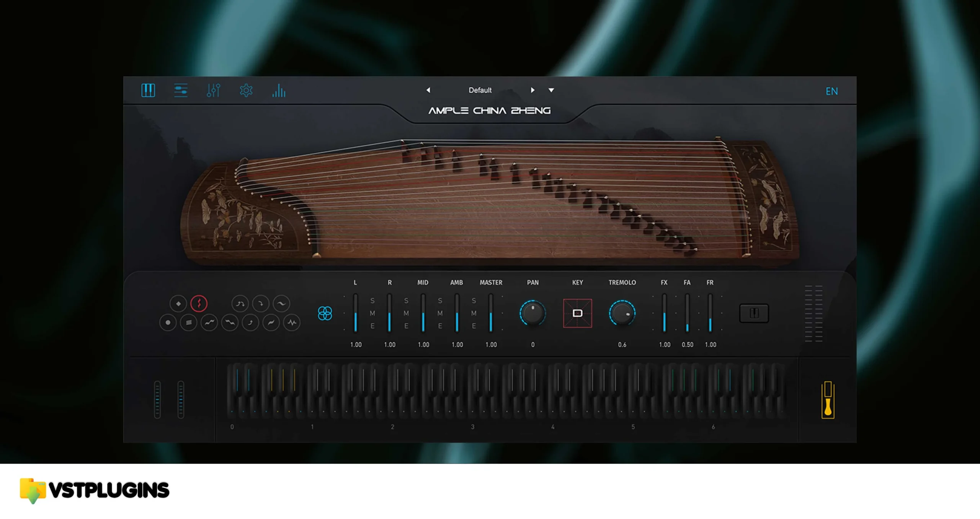Switch language with the EN button

831,91
